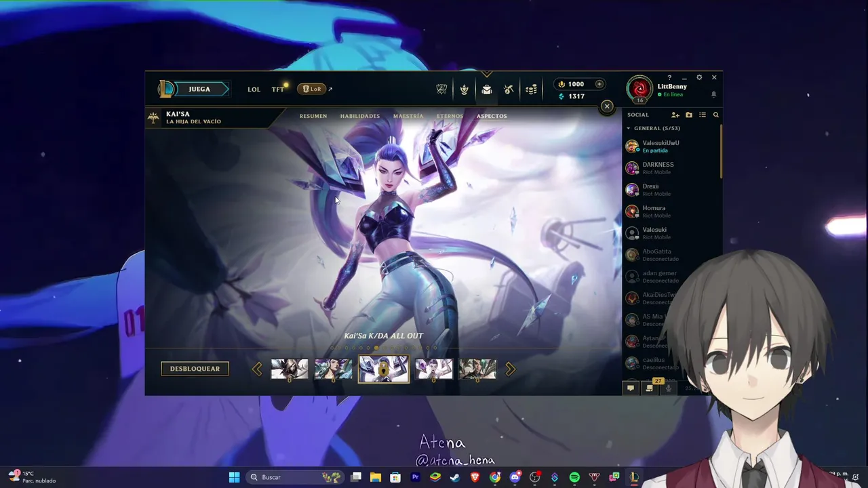Open the chat bubble icon at social bottom
The width and height of the screenshot is (868, 488).
tap(631, 388)
